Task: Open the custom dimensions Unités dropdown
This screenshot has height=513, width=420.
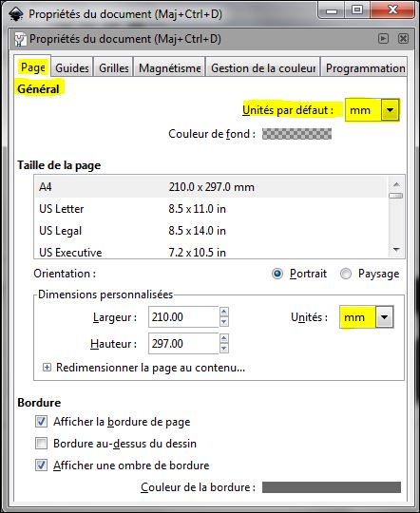Action: tap(367, 316)
